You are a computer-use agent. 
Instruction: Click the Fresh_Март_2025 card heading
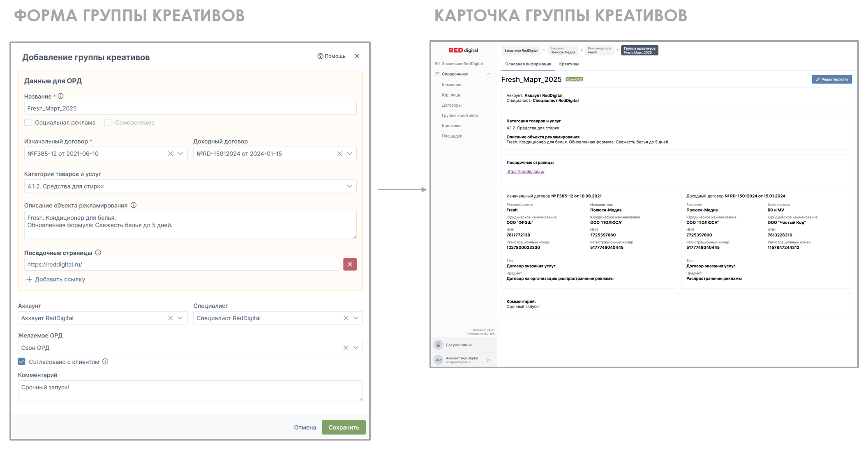point(531,79)
